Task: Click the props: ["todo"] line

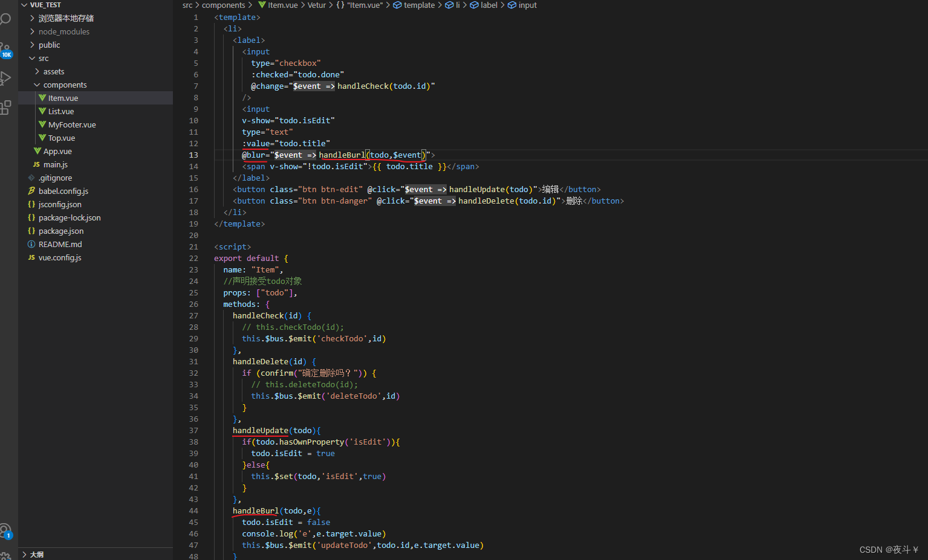Action: [260, 292]
